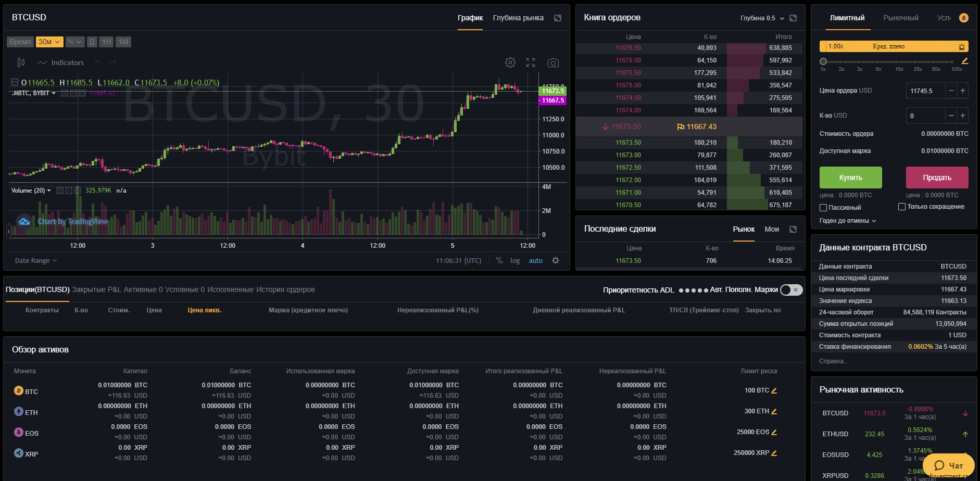The height and width of the screenshot is (481, 980).
Task: Click the chart redo arrow
Action: point(113,62)
